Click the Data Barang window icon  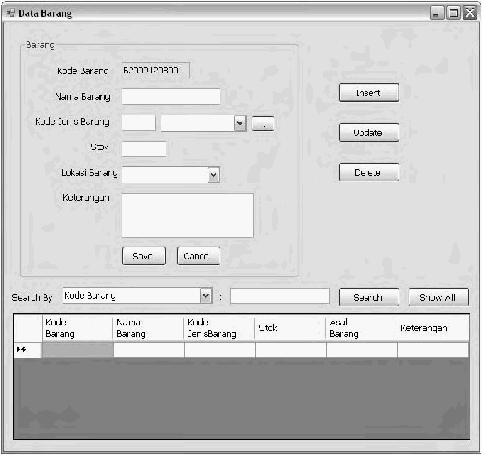11,13
